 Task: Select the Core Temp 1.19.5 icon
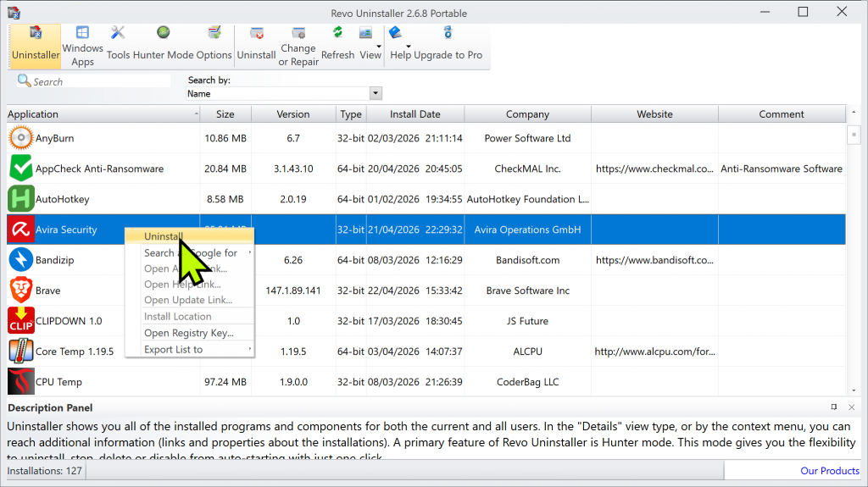[x=21, y=351]
